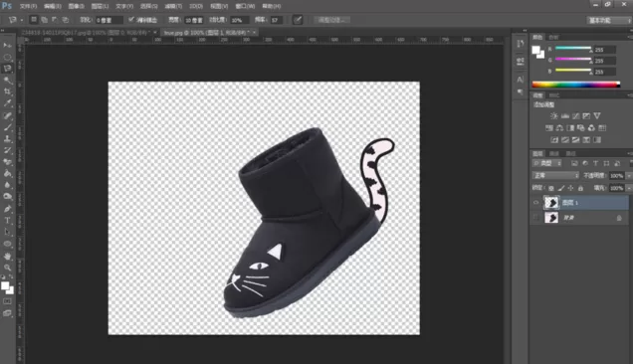Select the Eyedropper tool
Image resolution: width=633 pixels, height=364 pixels.
pyautogui.click(x=8, y=103)
